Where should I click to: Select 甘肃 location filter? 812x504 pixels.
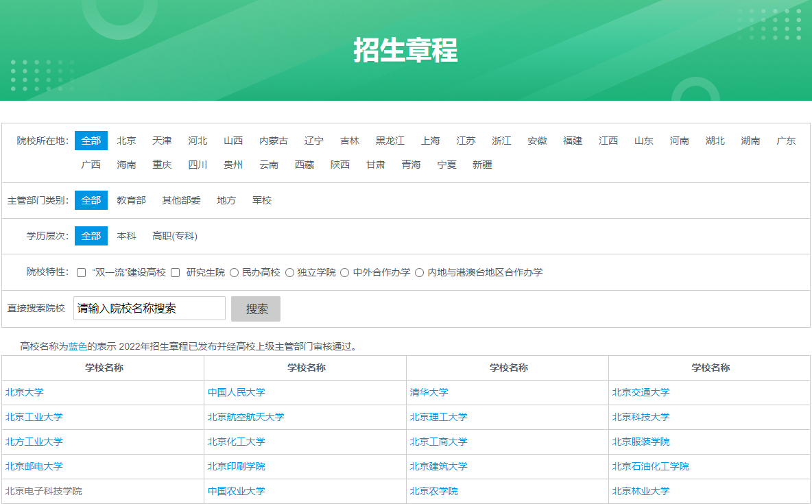(x=375, y=164)
